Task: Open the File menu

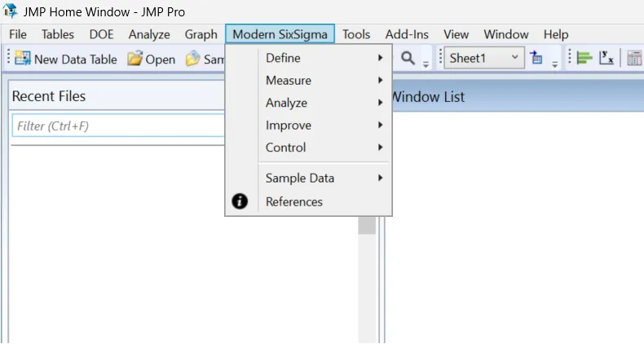Action: click(x=18, y=34)
